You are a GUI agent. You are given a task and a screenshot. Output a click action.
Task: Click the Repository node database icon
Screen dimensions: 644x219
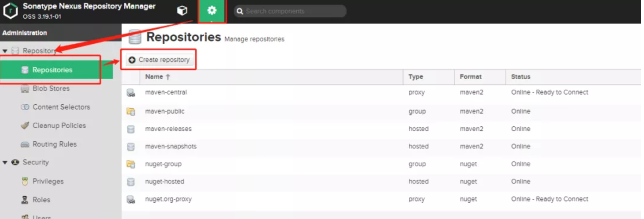tap(15, 51)
